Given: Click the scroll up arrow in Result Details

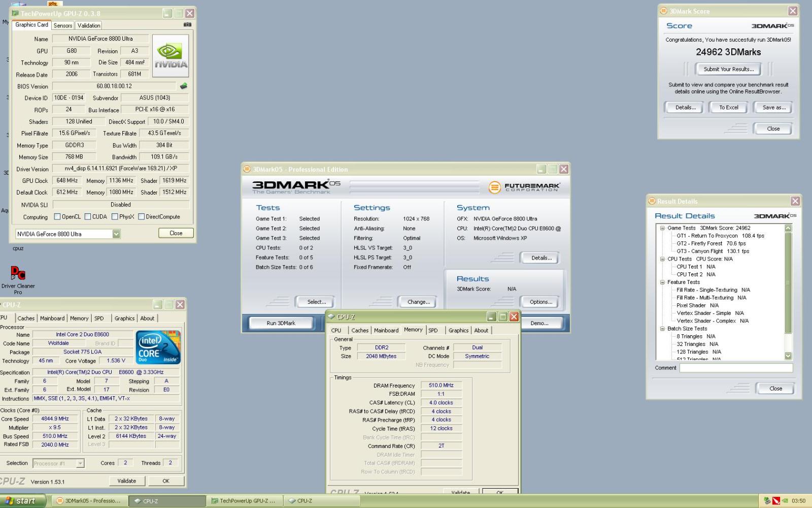Looking at the screenshot, I should (788, 228).
